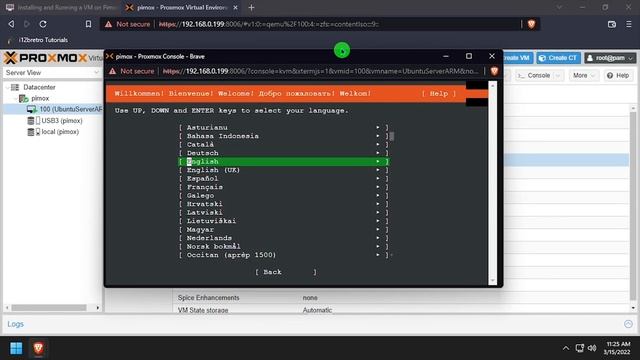Viewport: 640px width, 360px height.
Task: Open Server View dropdown
Action: pos(52,73)
